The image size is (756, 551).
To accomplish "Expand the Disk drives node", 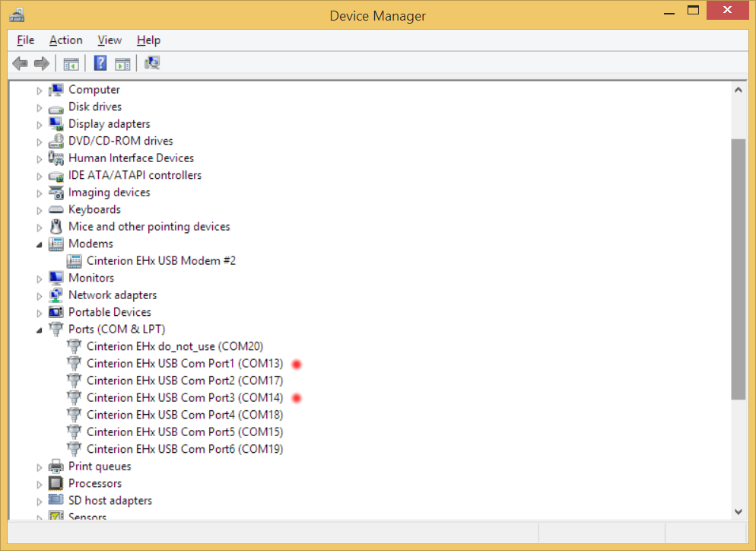I will [x=39, y=108].
